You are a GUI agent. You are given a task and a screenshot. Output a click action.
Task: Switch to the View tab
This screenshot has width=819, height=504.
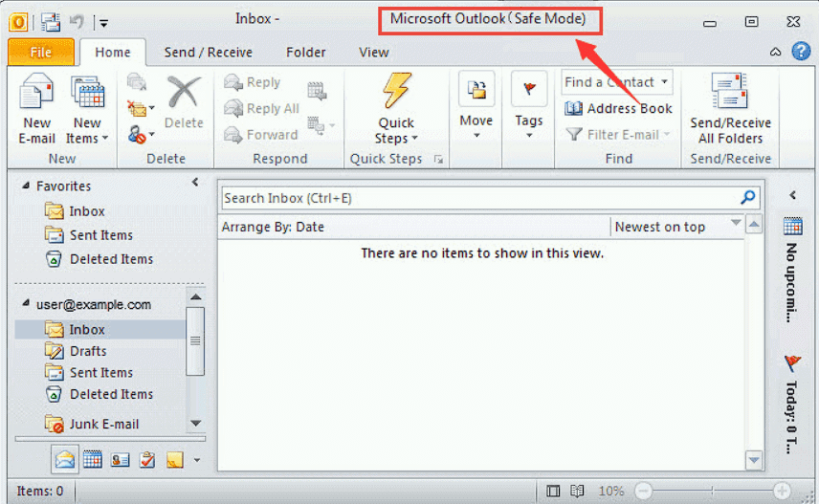point(373,53)
